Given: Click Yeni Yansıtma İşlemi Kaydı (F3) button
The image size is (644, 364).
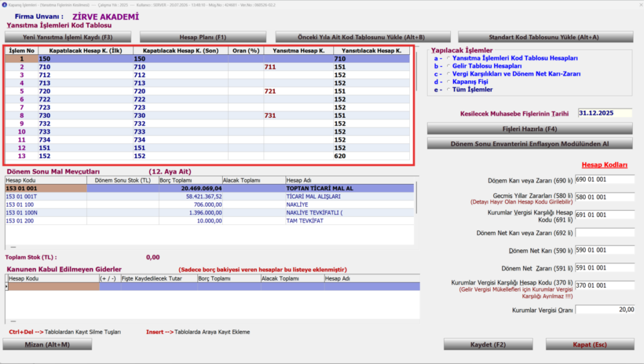Looking at the screenshot, I should coord(68,37).
